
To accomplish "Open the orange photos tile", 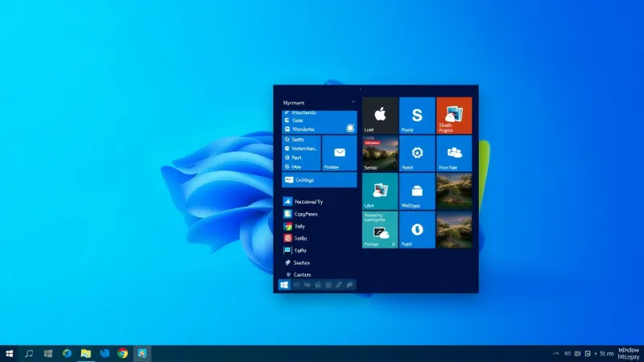I will 454,114.
